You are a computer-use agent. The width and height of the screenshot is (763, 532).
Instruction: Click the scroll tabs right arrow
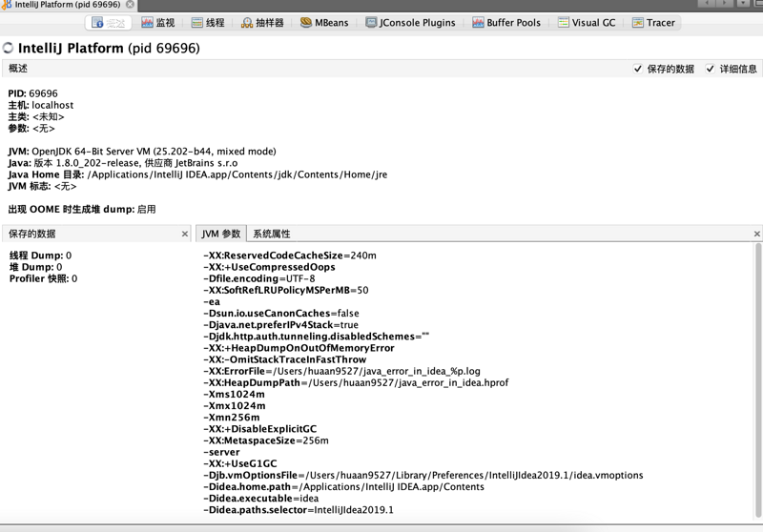(x=725, y=4)
